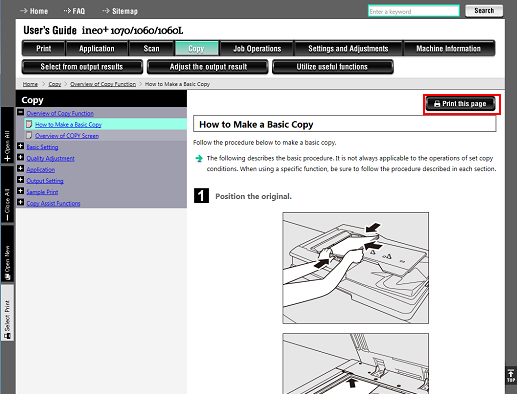Screen dimensions: 517x394
Task: Click the Home link in top bar
Action: point(34,11)
